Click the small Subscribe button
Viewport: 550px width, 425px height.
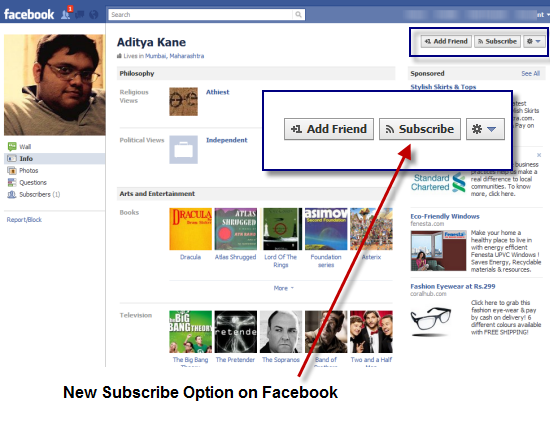click(x=497, y=41)
